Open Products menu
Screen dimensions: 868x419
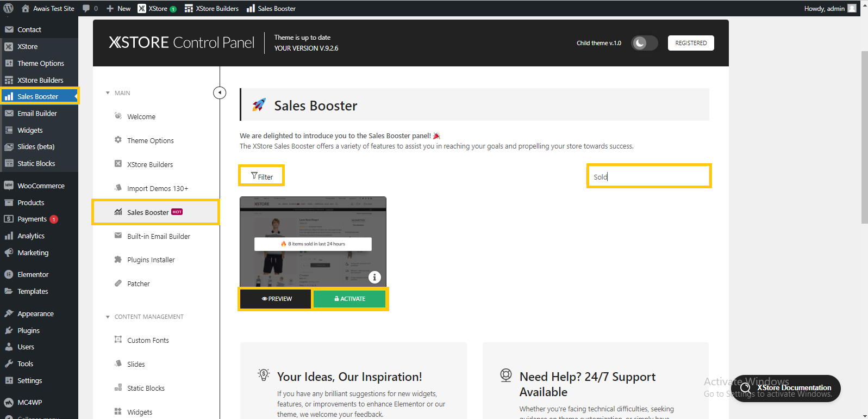tap(39, 202)
